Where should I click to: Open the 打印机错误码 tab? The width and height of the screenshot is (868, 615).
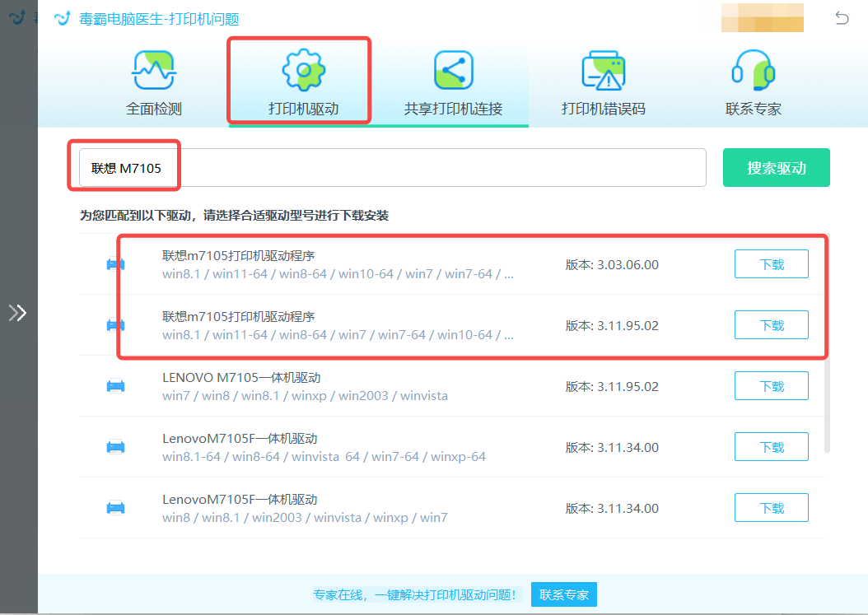(x=604, y=83)
